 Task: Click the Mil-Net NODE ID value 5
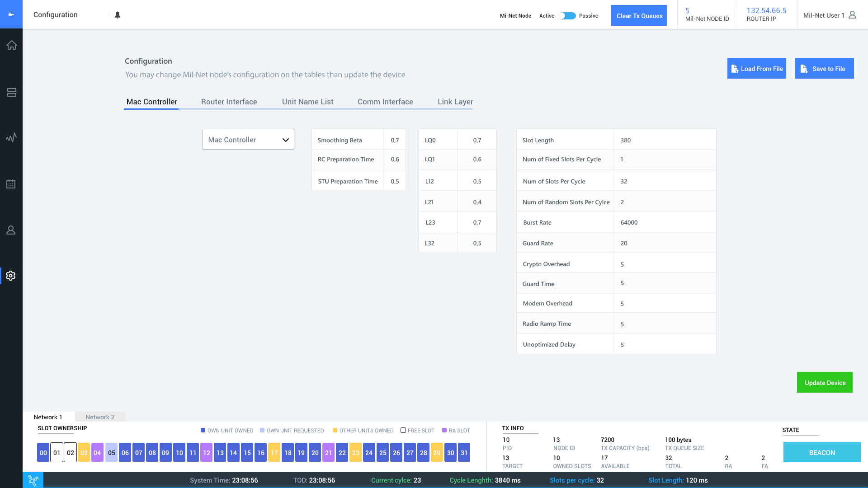[x=687, y=10]
